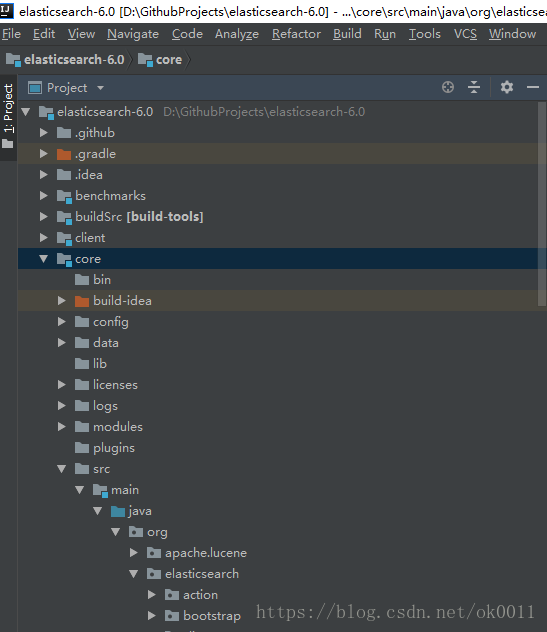Viewport: 547px width, 632px height.
Task: Click the elasticsearch package icon
Action: click(154, 574)
